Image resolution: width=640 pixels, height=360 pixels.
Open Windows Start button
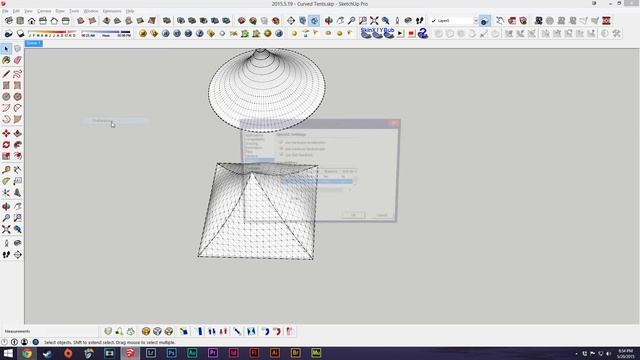click(7, 353)
